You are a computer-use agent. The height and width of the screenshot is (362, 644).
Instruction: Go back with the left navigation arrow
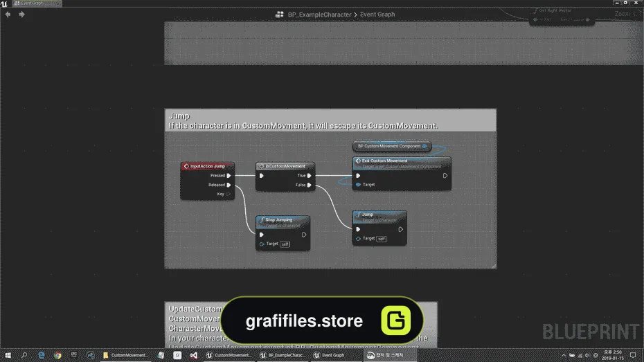(x=8, y=15)
